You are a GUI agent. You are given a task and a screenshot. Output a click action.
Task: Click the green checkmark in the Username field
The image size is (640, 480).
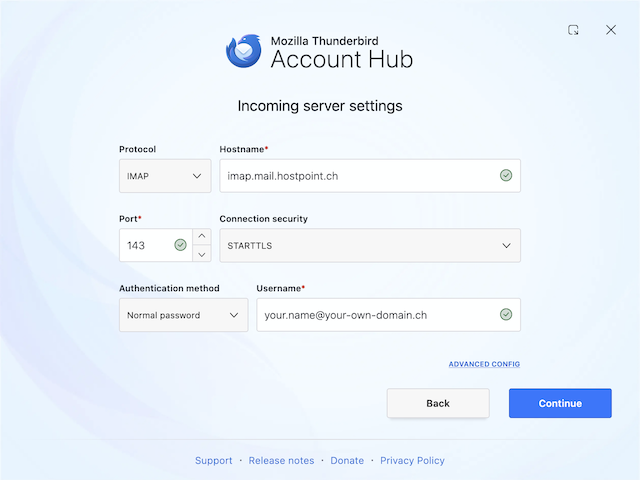click(x=506, y=315)
